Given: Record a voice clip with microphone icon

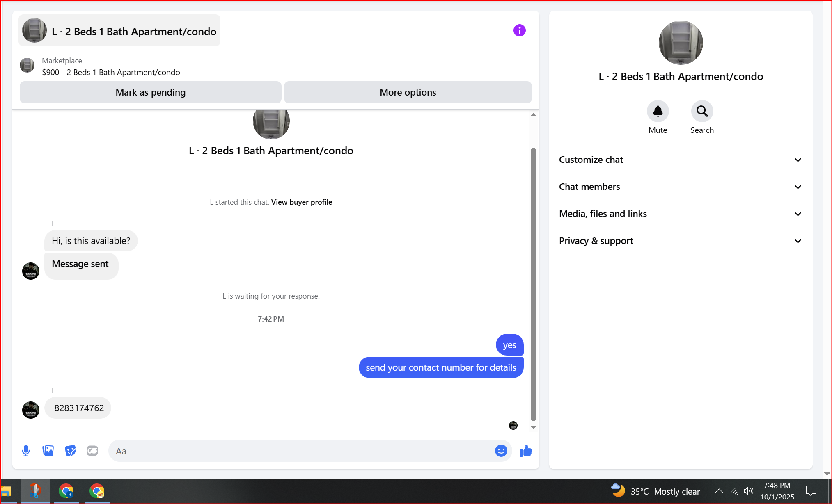Looking at the screenshot, I should [x=26, y=451].
